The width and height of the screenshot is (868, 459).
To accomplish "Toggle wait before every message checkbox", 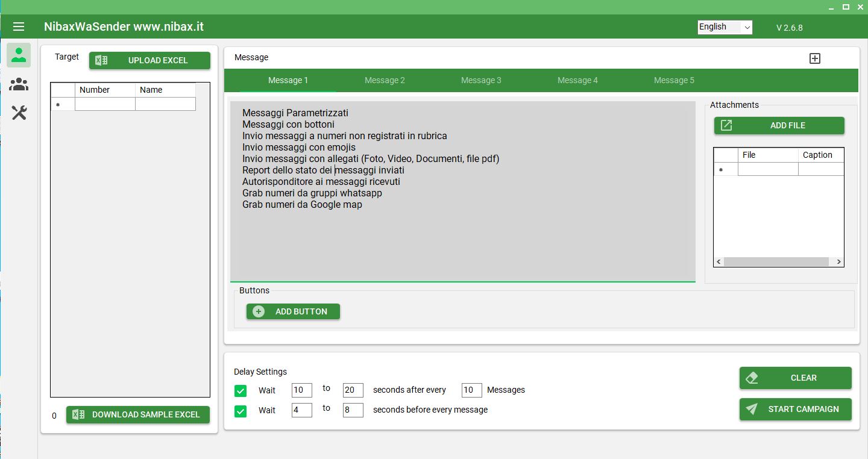I will point(241,411).
